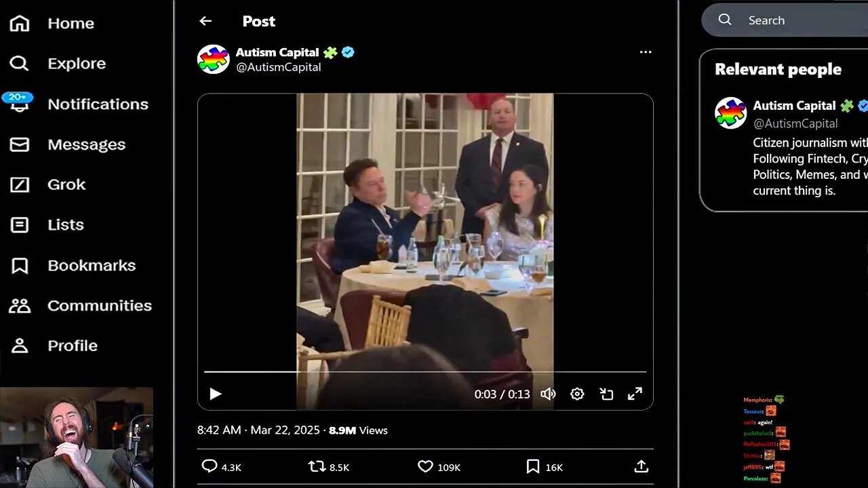
Task: Open the Communities page icon
Action: point(20,306)
